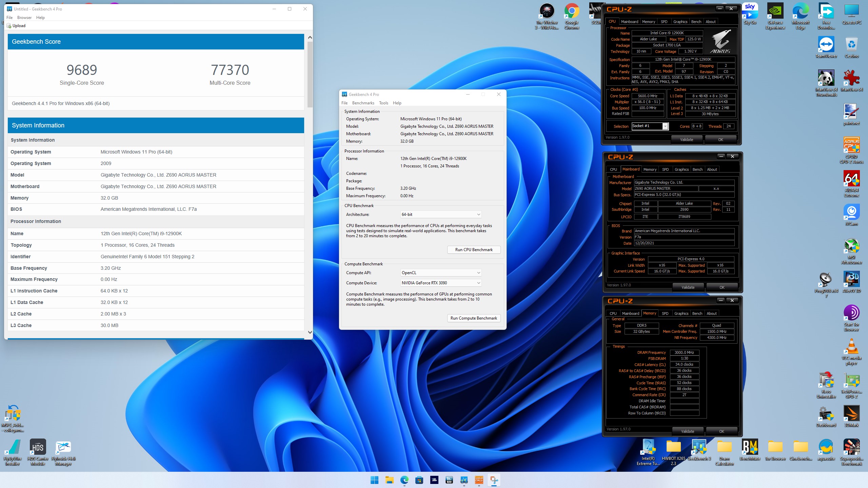This screenshot has width=868, height=488.
Task: Launch Google Chrome from desktop
Action: click(x=572, y=16)
